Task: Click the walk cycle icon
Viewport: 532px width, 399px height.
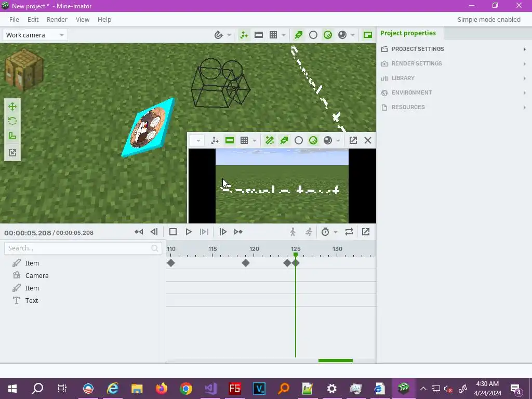Action: point(293,232)
